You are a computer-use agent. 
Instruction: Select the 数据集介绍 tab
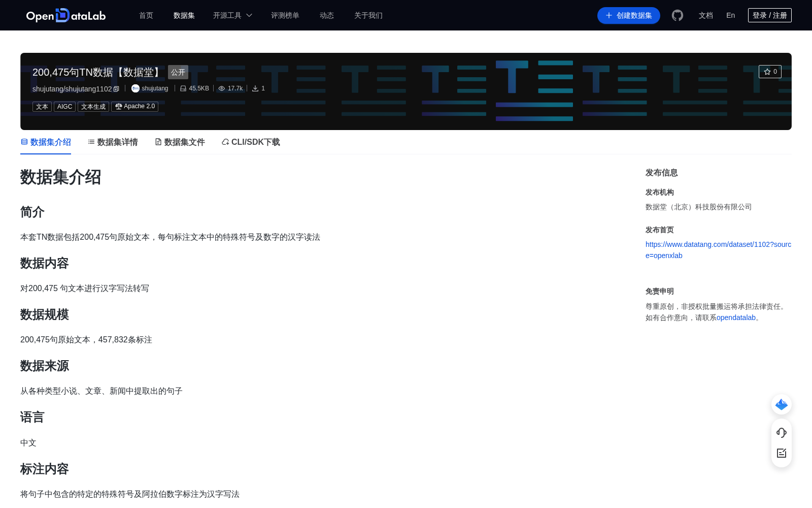point(46,142)
